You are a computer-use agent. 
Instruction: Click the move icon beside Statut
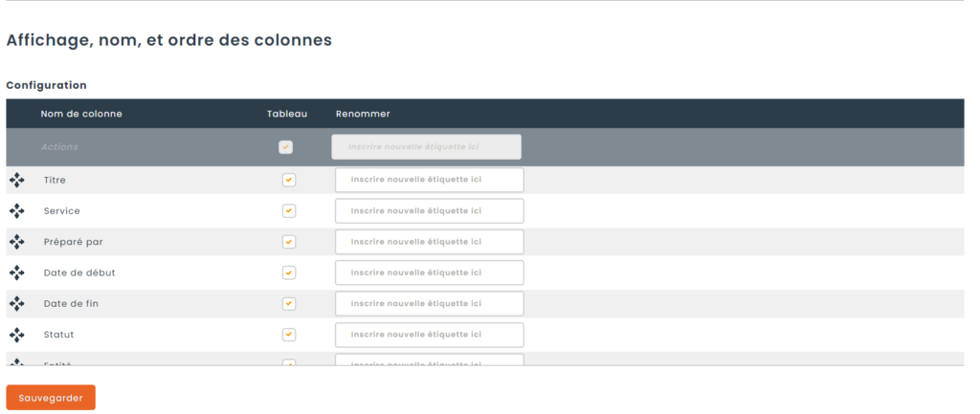(17, 335)
